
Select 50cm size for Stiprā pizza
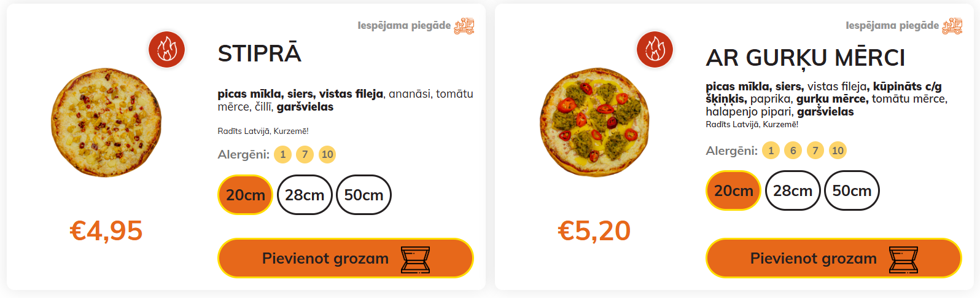364,195
